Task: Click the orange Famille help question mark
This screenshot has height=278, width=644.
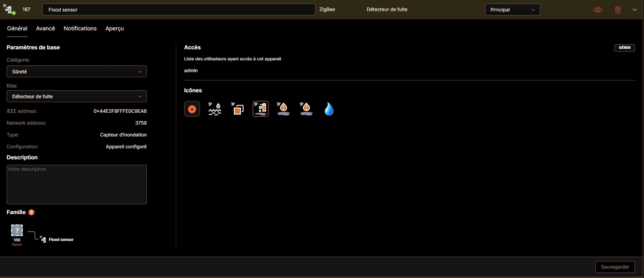Action: point(32,213)
